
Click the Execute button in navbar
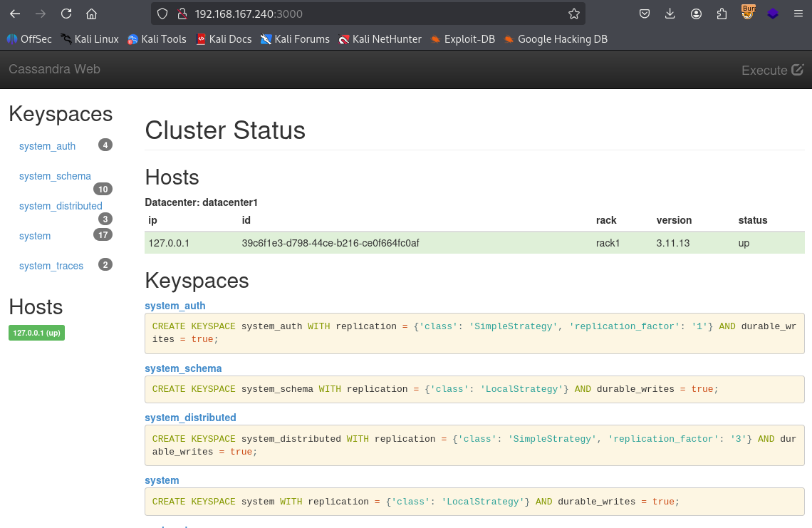(772, 70)
